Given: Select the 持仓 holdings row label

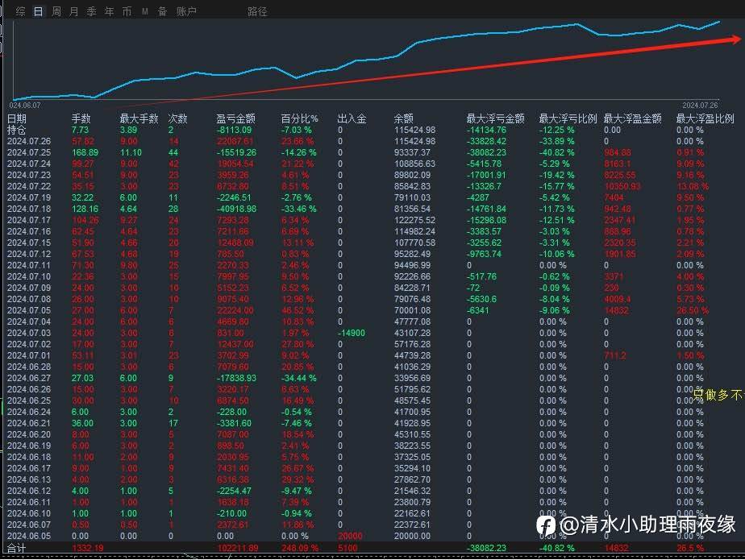Looking at the screenshot, I should click(x=17, y=130).
